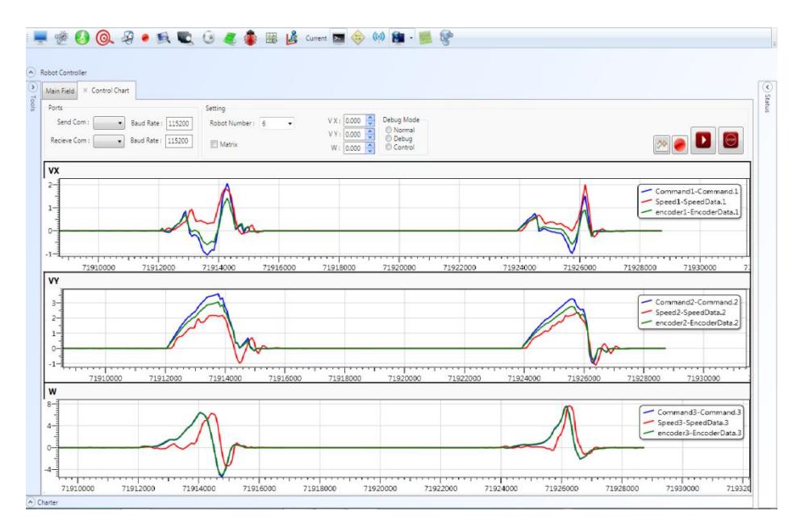This screenshot has width=796, height=532.
Task: Click Speed1-SpeedData.1 legend entry
Action: click(x=684, y=202)
